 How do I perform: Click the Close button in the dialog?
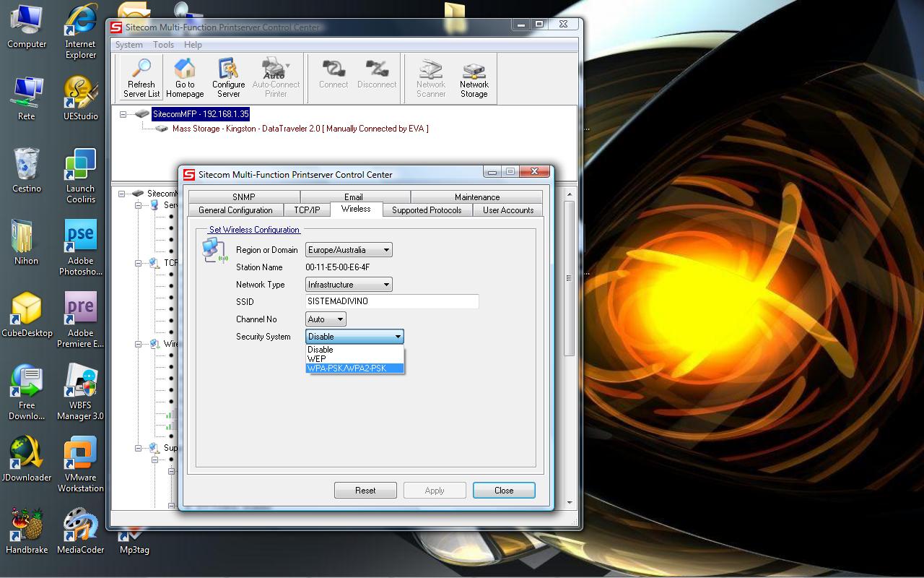[504, 491]
